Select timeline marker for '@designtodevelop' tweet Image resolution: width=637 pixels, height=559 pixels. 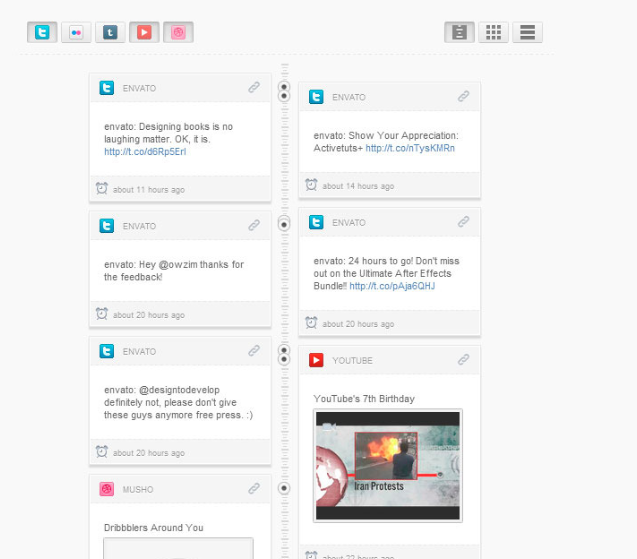284,350
